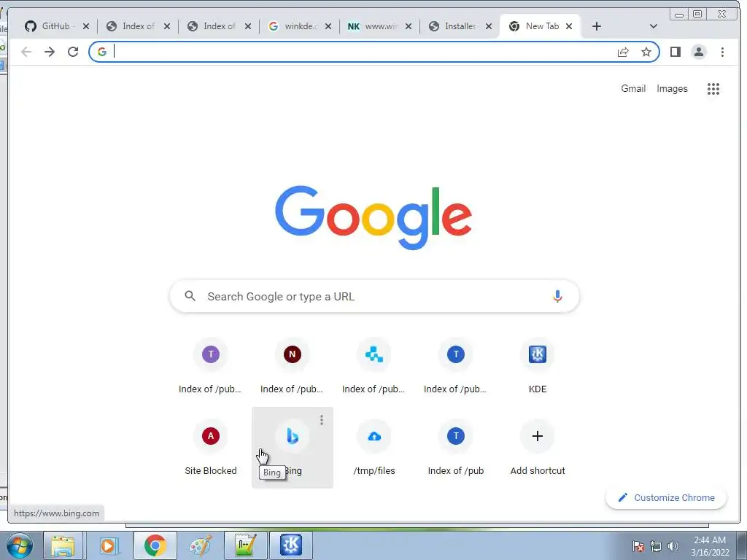The image size is (747, 560).
Task: Switch to the Installer tab
Action: [460, 26]
